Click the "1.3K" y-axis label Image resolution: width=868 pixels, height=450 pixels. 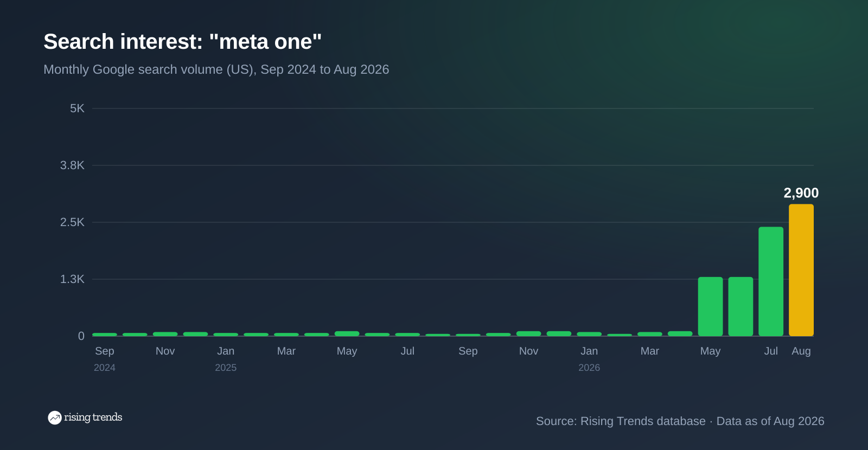coord(72,279)
